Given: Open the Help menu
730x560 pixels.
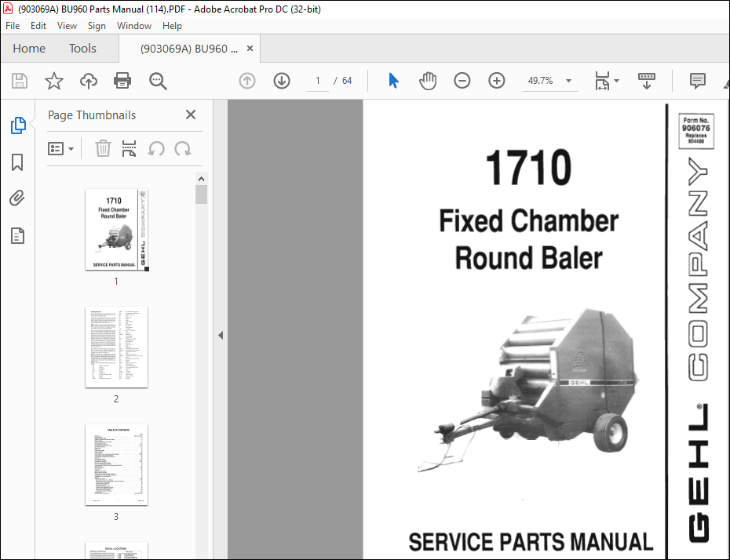Looking at the screenshot, I should [172, 26].
